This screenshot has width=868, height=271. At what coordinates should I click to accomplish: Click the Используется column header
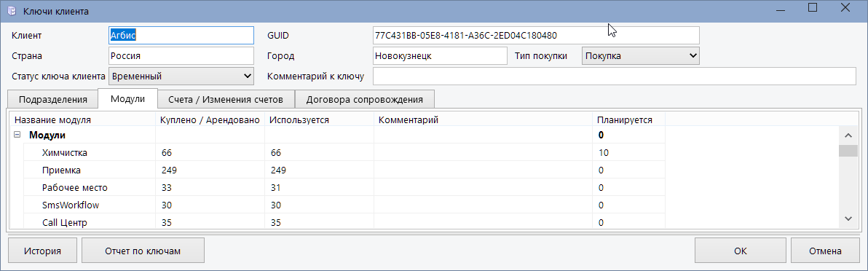(x=320, y=119)
